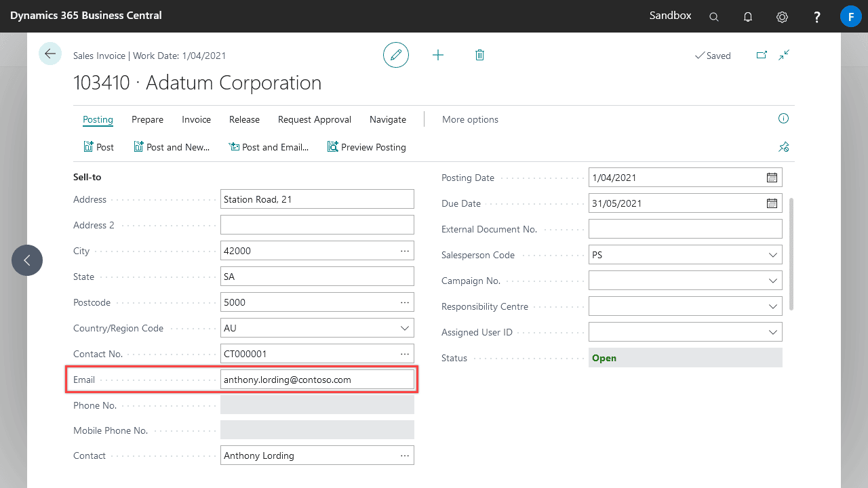Click the pencil edit icon
Image resolution: width=868 pixels, height=488 pixels.
tap(396, 55)
